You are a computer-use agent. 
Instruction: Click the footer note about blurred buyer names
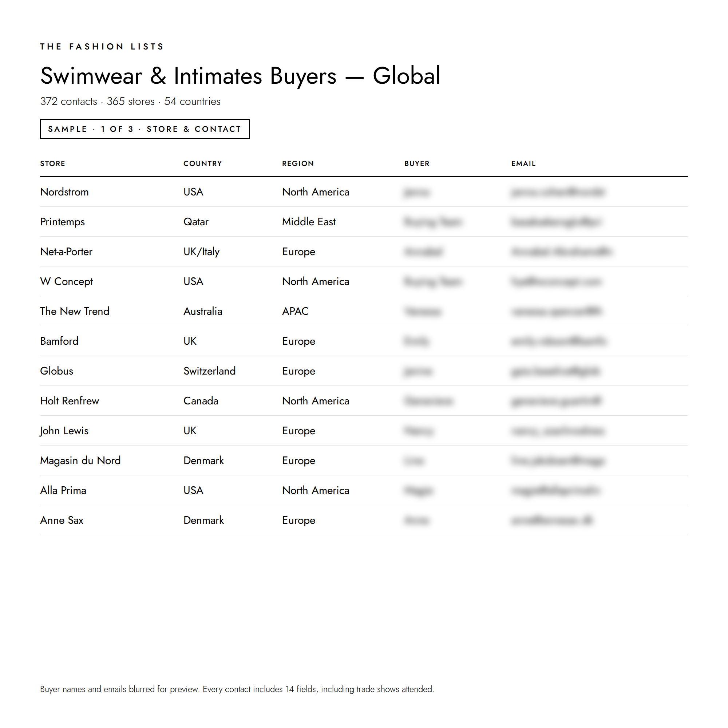pyautogui.click(x=237, y=689)
